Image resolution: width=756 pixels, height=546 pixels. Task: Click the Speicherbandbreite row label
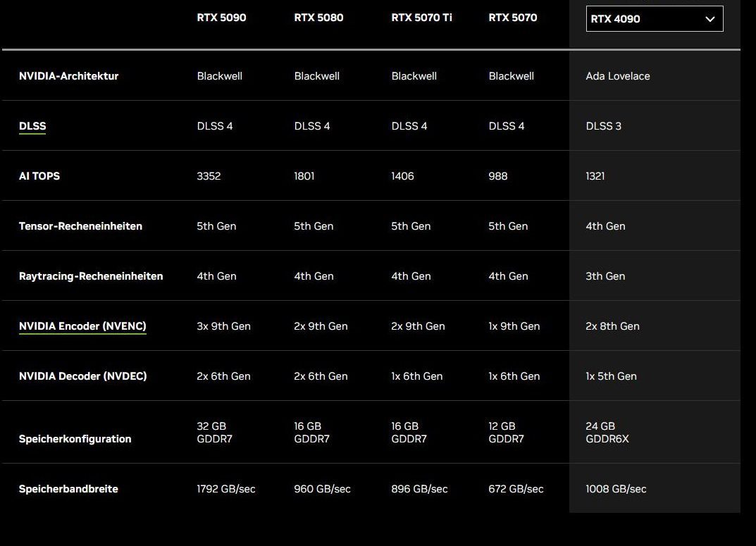(68, 489)
